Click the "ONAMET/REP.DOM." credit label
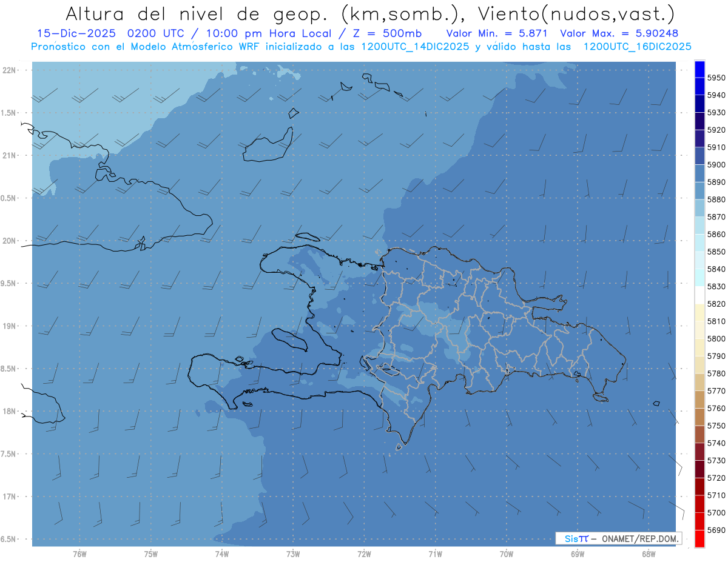The width and height of the screenshot is (728, 562). [x=639, y=538]
